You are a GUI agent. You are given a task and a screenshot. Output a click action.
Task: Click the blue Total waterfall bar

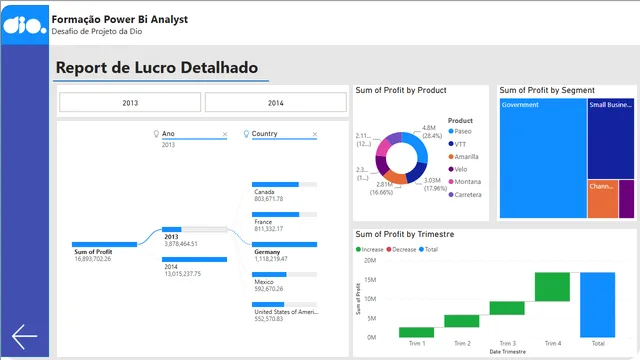[x=598, y=305]
